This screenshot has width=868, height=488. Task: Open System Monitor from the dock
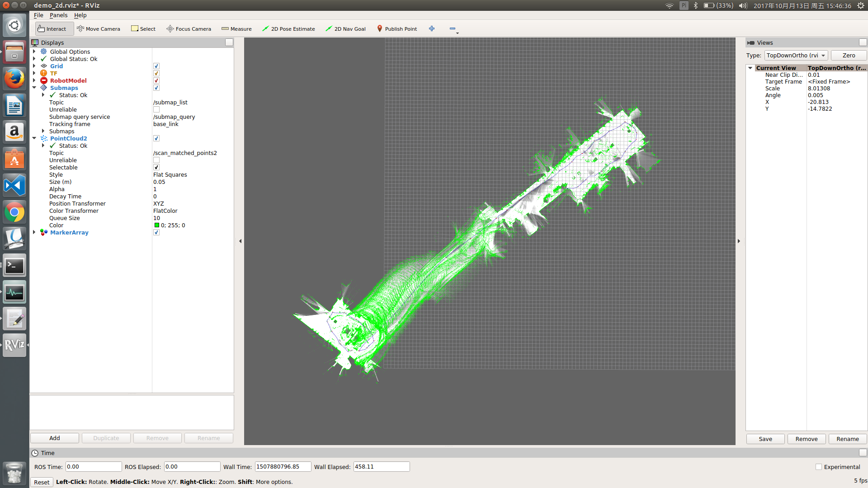click(x=14, y=292)
